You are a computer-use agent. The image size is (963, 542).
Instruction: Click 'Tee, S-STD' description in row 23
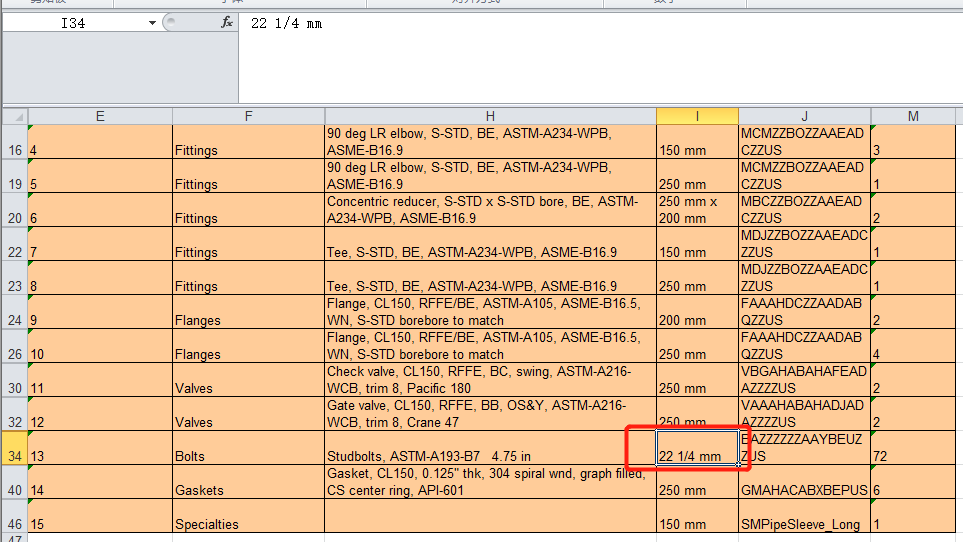(x=490, y=278)
